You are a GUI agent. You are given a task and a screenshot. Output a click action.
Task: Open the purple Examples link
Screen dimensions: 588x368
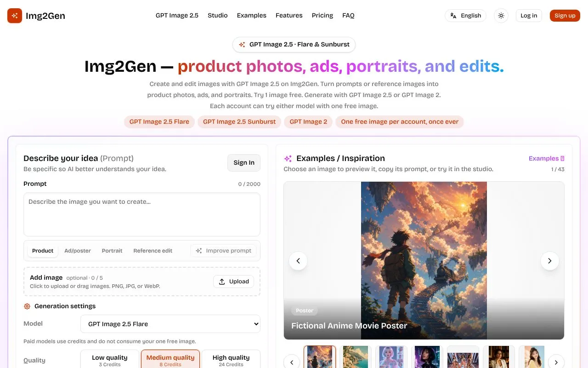coord(546,158)
